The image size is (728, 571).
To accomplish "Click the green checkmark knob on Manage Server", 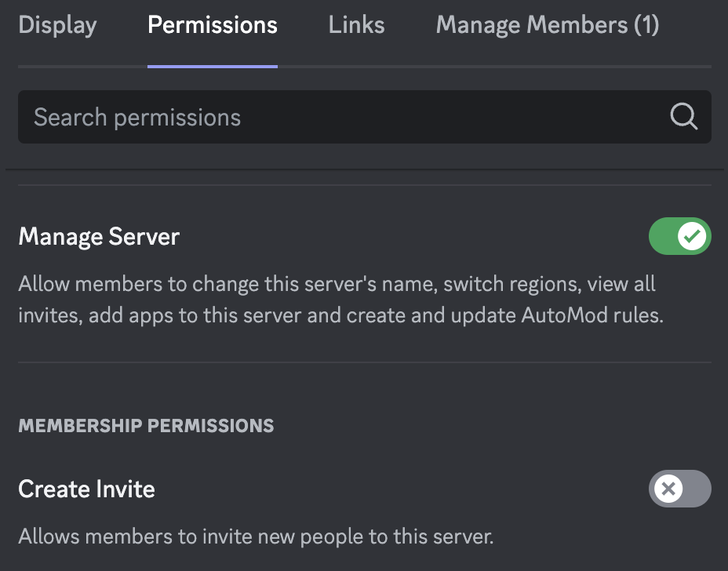I will [x=692, y=236].
